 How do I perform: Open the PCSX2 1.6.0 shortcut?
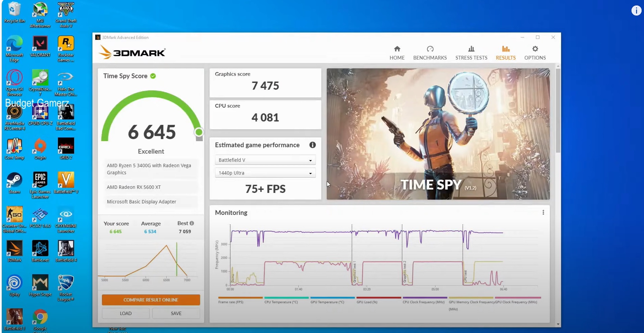pos(40,217)
